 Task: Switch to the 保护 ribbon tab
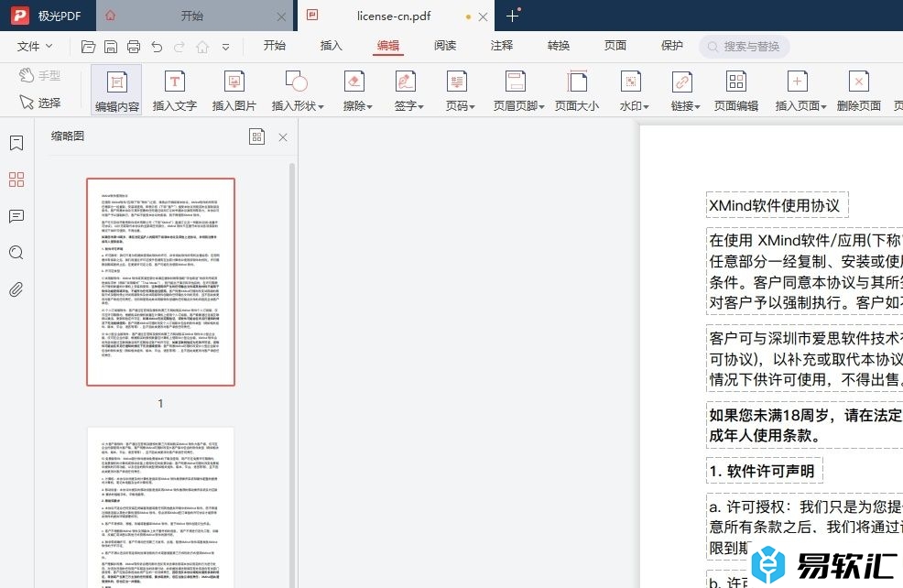672,46
